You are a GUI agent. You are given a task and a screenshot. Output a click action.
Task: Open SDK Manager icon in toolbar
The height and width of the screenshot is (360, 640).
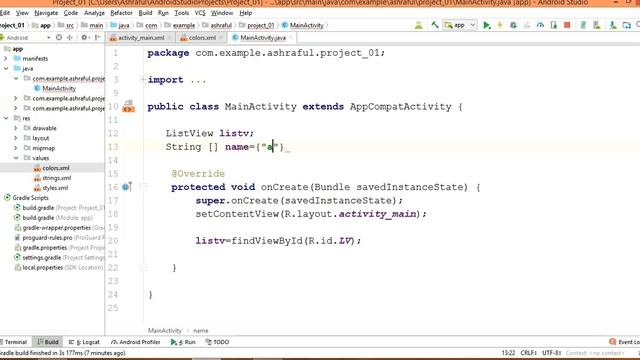[613, 25]
